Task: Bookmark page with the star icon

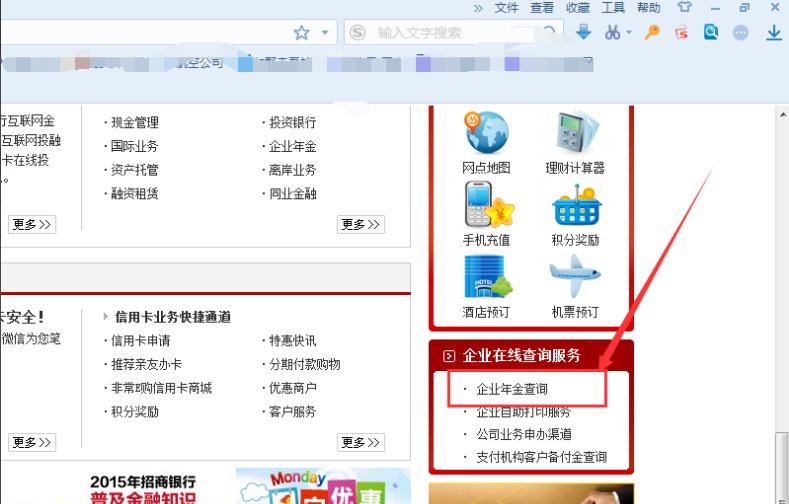Action: coord(301,33)
